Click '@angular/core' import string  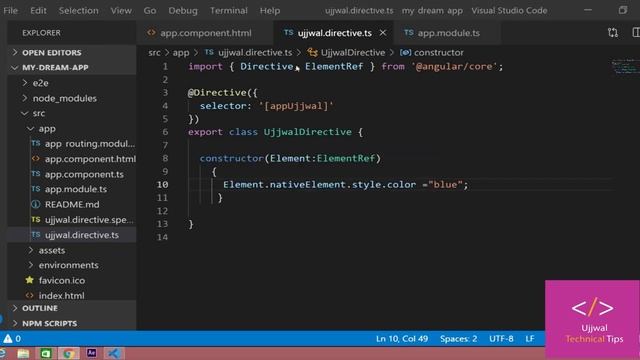454,67
